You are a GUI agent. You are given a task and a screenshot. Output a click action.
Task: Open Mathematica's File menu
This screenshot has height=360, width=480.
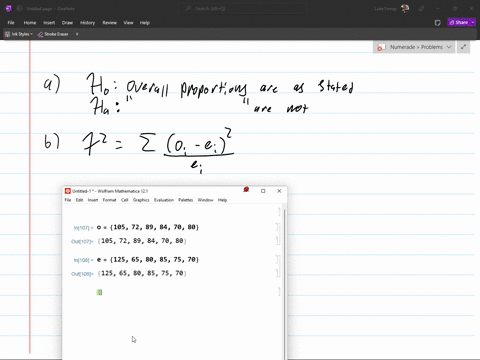[68, 200]
